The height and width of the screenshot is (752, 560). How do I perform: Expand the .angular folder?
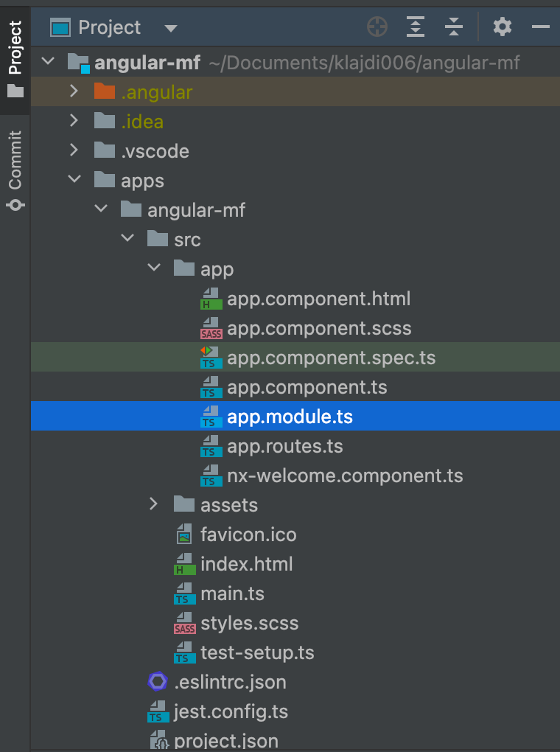click(x=74, y=92)
